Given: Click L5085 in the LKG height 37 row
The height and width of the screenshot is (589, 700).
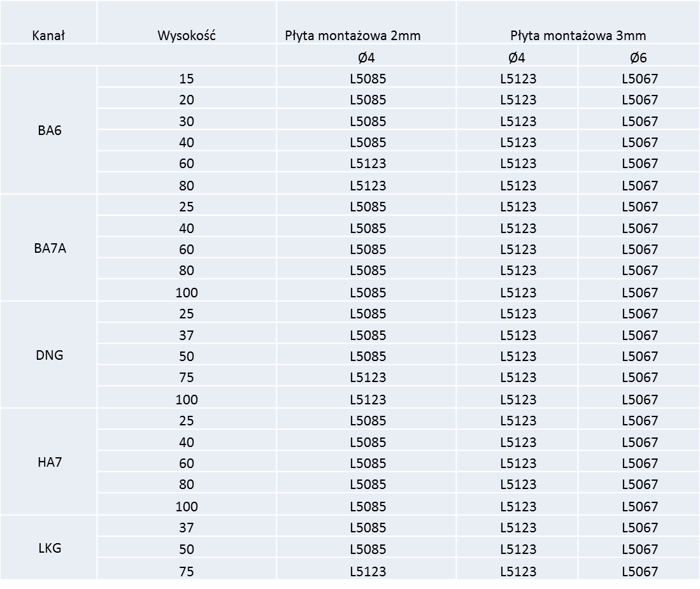Looking at the screenshot, I should click(x=368, y=527).
